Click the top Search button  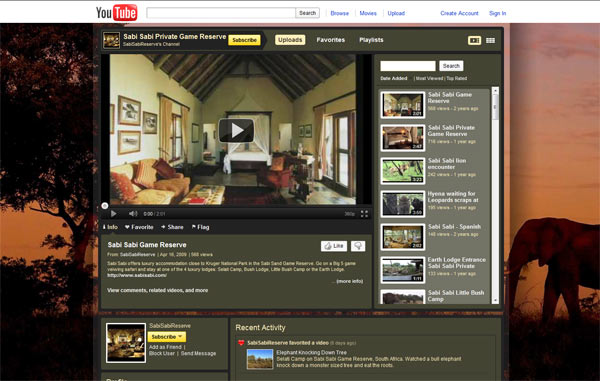click(x=307, y=13)
